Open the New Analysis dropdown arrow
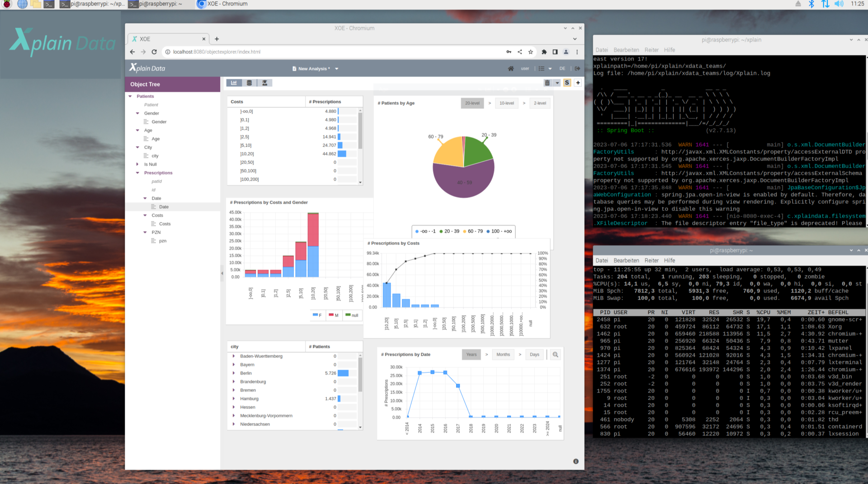This screenshot has height=484, width=868. click(x=336, y=68)
